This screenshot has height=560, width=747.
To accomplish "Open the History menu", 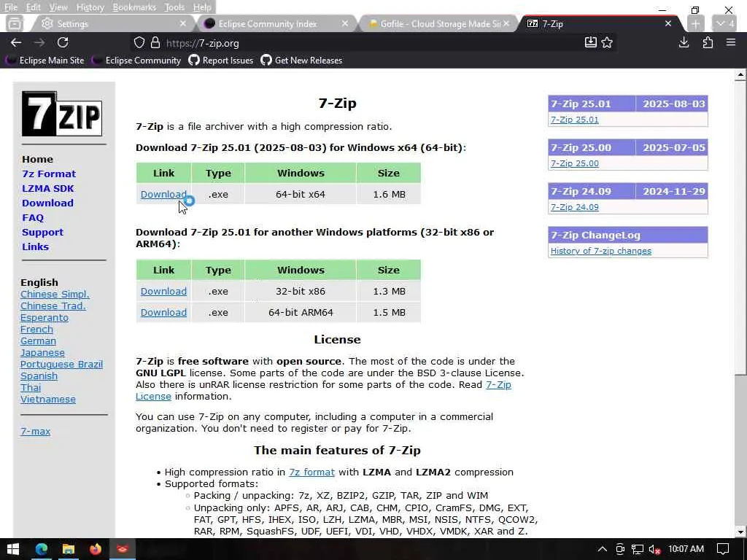I will pos(90,7).
